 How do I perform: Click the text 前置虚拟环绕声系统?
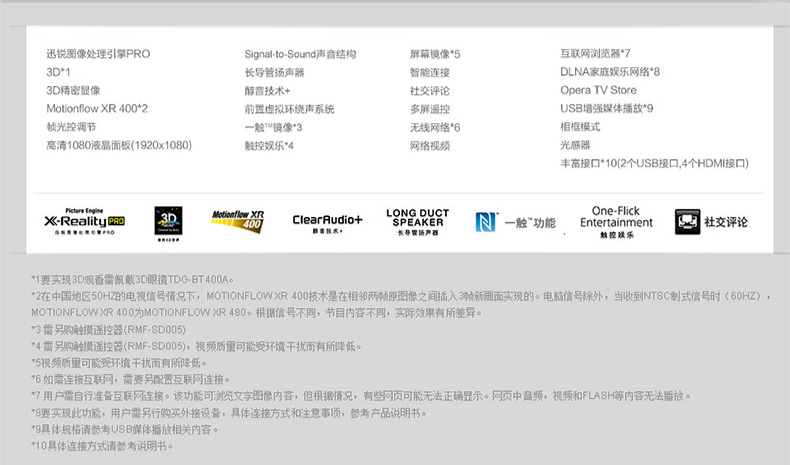pyautogui.click(x=290, y=109)
